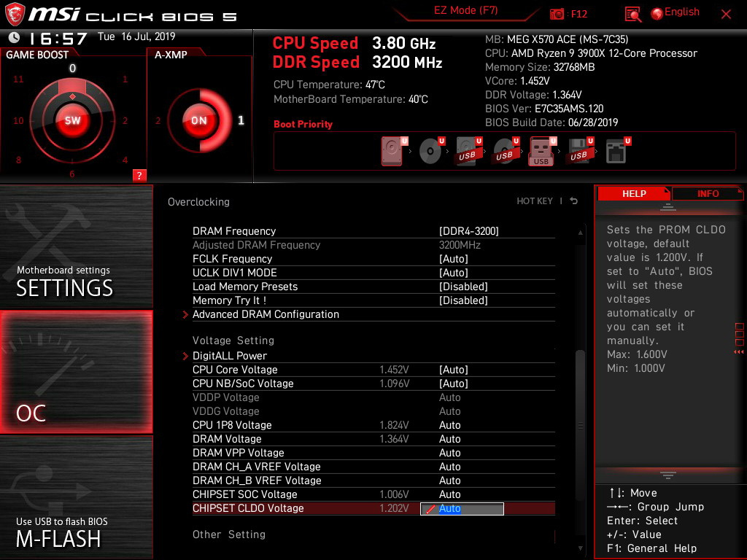Open the OC overclocking section
Screen dimensions: 747x560
click(76, 373)
